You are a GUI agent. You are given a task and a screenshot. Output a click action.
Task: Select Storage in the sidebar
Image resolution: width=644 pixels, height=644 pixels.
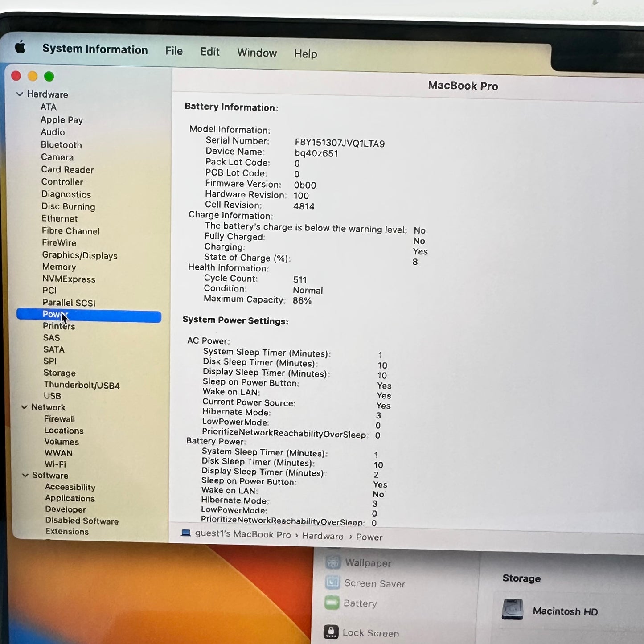[60, 373]
